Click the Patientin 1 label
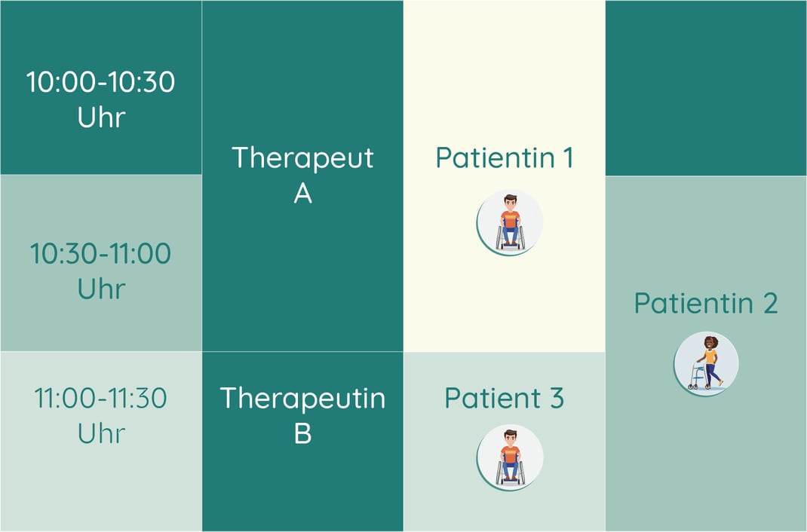Screen dimensions: 807x532 pyautogui.click(x=505, y=157)
